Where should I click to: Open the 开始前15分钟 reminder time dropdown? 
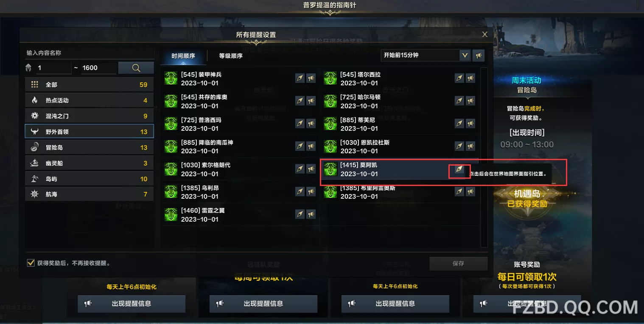tap(426, 55)
